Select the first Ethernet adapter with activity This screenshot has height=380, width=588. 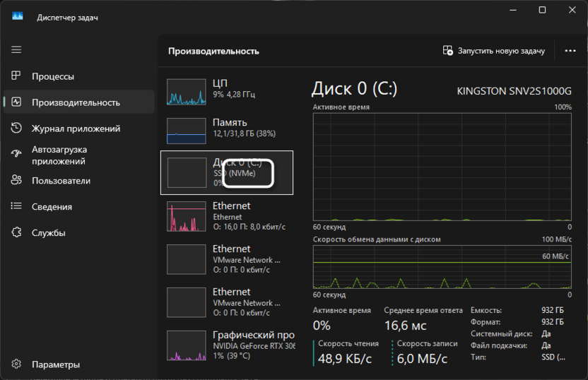coord(226,215)
